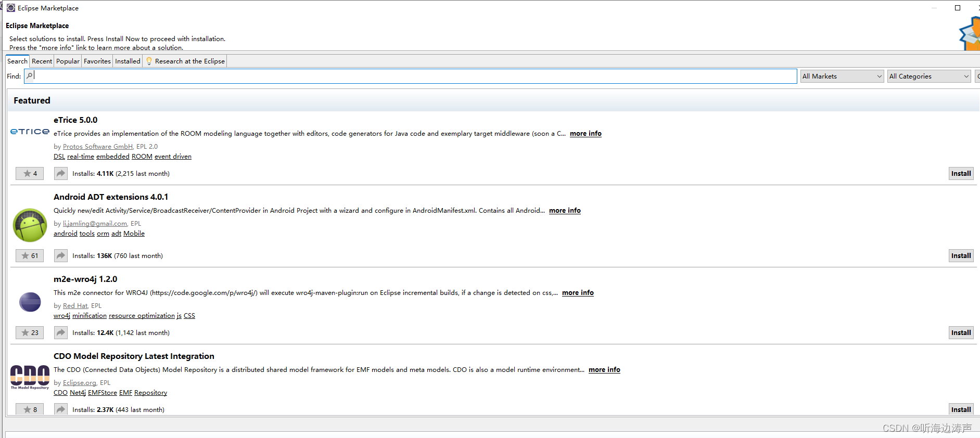Screen dimensions: 980x438
Task: Open the All Categories dropdown
Action: (929, 76)
